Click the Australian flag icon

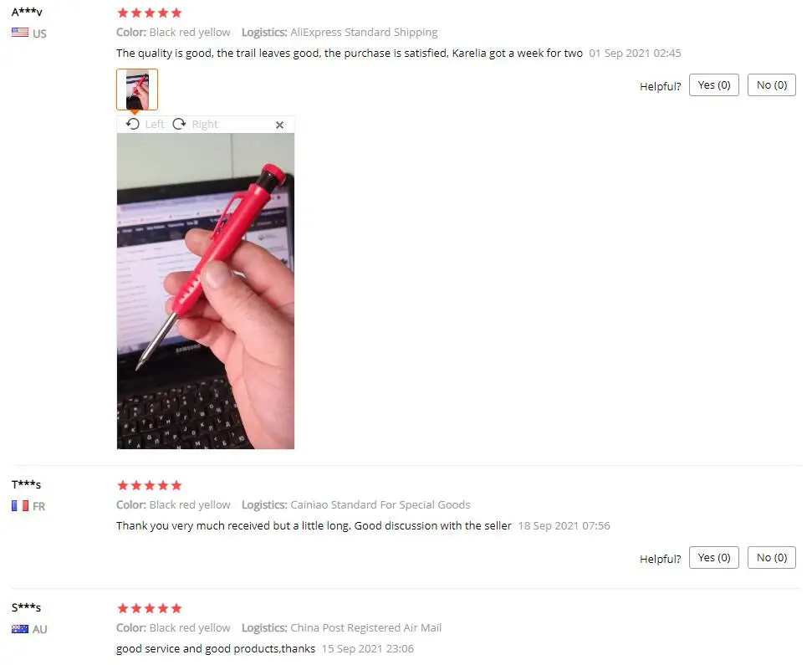pos(20,629)
